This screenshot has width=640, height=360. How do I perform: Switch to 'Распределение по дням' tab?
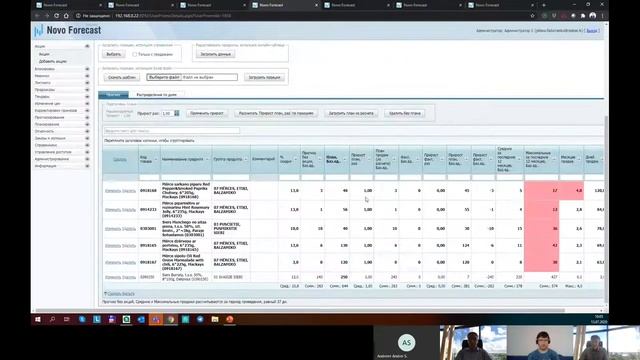coord(156,95)
